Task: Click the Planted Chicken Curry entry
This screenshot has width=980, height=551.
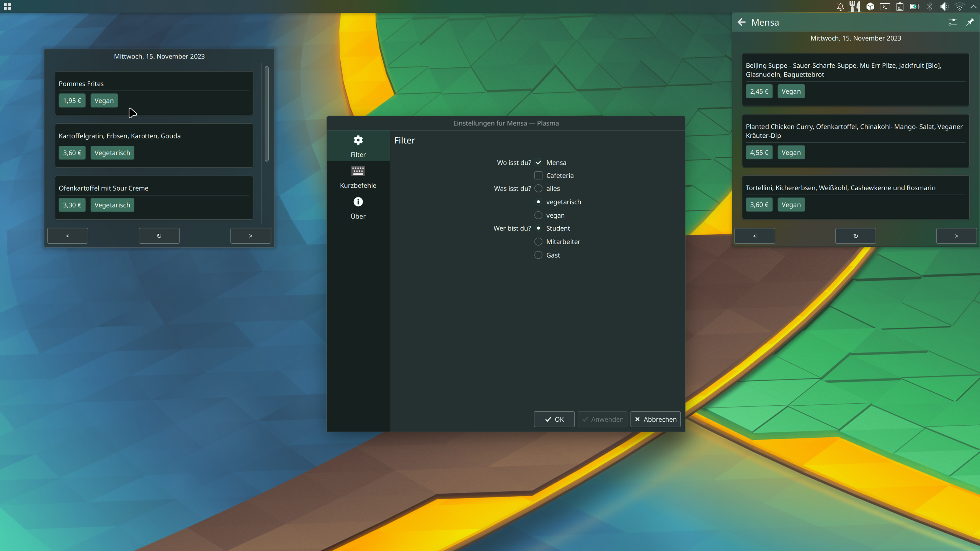Action: 856,140
